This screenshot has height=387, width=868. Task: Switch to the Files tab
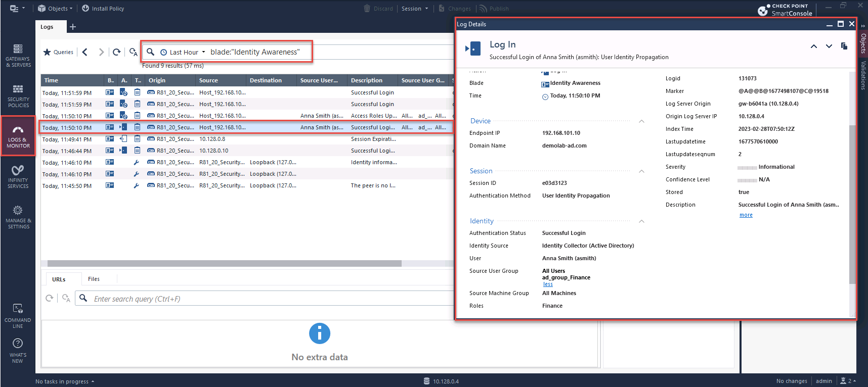94,279
